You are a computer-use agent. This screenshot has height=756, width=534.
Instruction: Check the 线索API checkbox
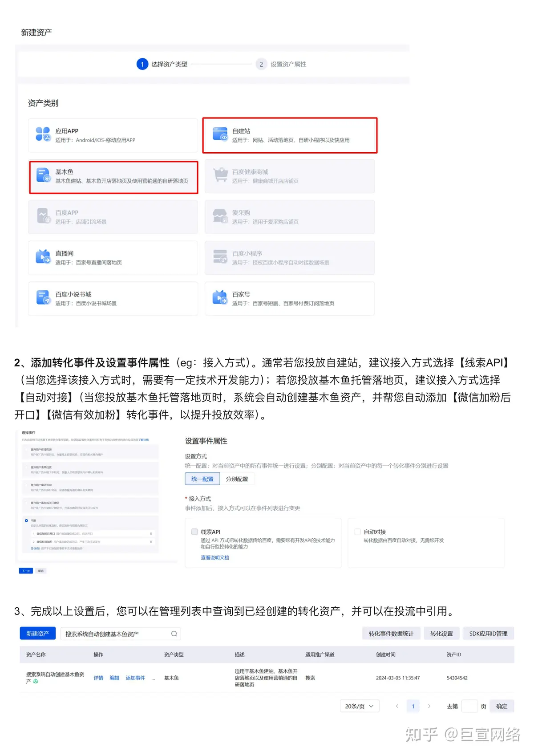[x=194, y=532]
